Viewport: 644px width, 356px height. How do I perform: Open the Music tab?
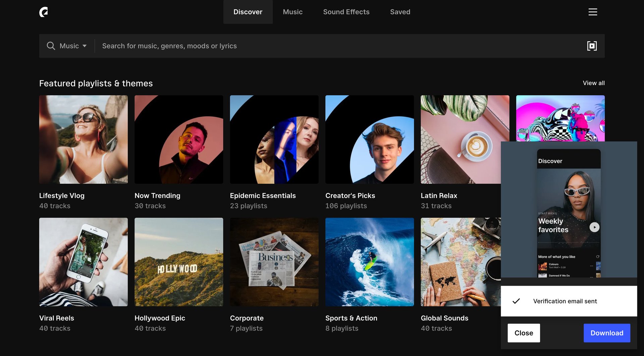pyautogui.click(x=292, y=12)
